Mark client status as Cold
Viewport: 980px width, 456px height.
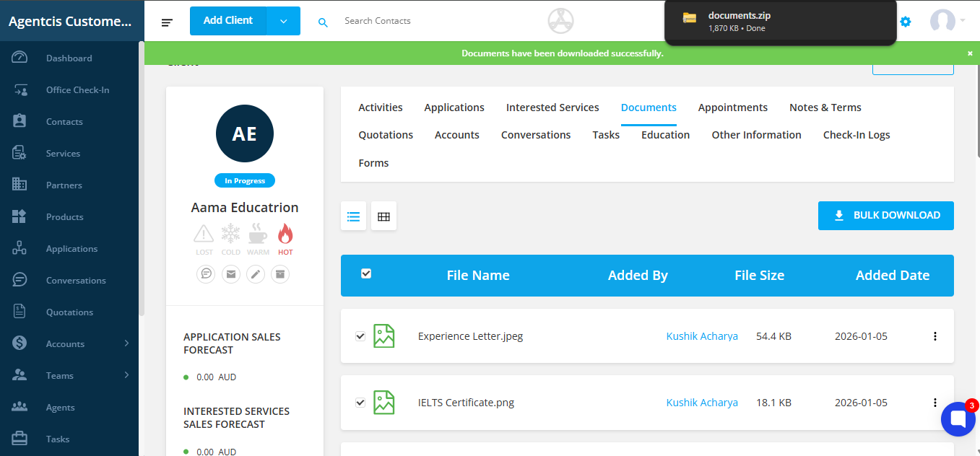[231, 240]
